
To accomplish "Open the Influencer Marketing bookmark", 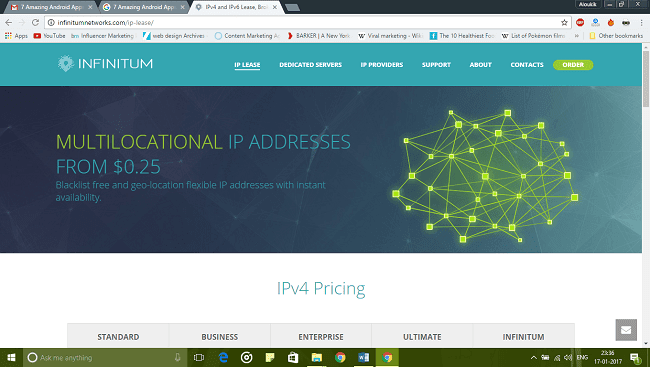I will point(102,36).
